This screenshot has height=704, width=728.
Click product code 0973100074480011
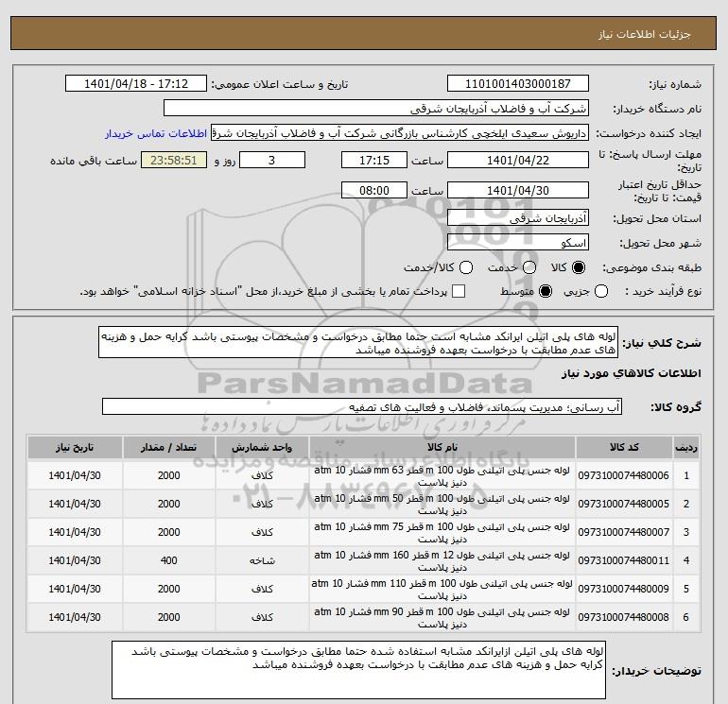pos(624,560)
